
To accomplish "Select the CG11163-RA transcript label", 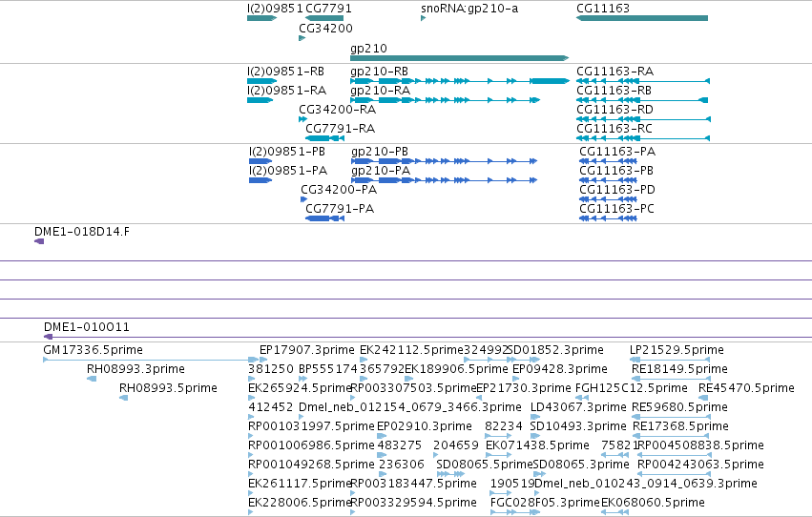I will [x=614, y=71].
